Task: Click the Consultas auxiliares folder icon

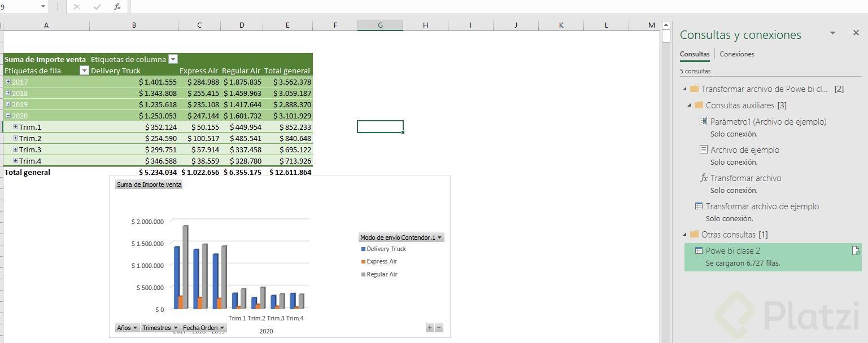Action: click(699, 105)
